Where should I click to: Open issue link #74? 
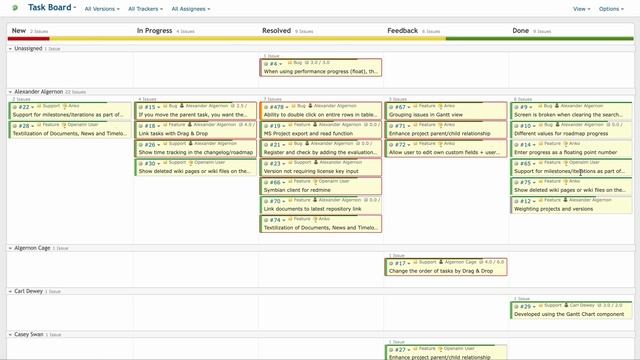click(275, 220)
